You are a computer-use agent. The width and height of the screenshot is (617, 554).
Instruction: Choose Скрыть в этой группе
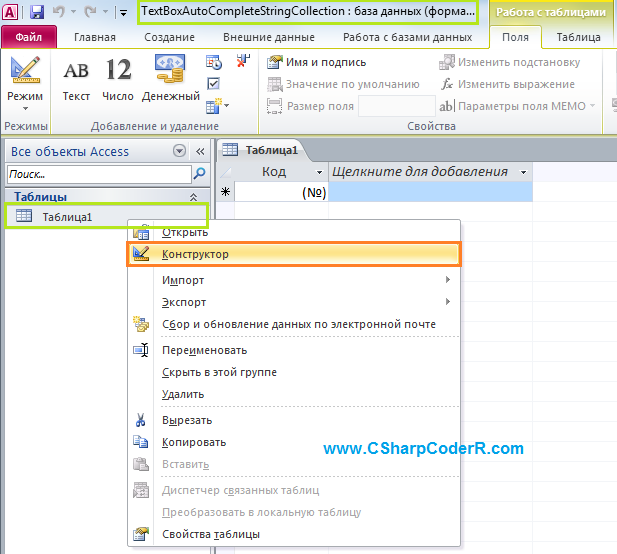[x=294, y=372]
